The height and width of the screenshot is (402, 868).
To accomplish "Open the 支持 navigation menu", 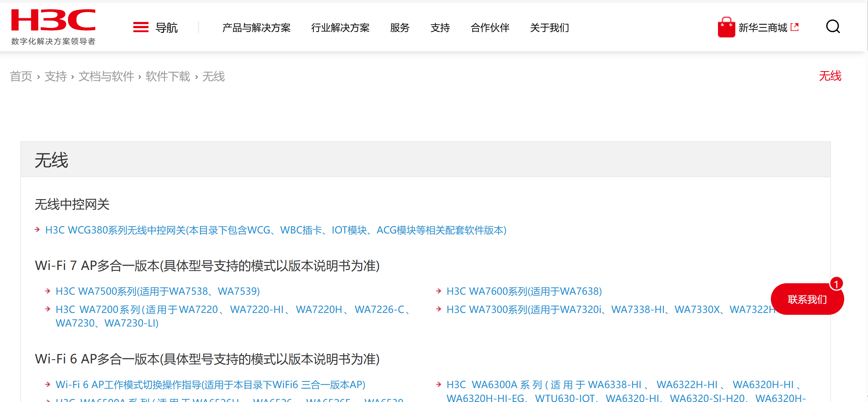I will pos(440,28).
